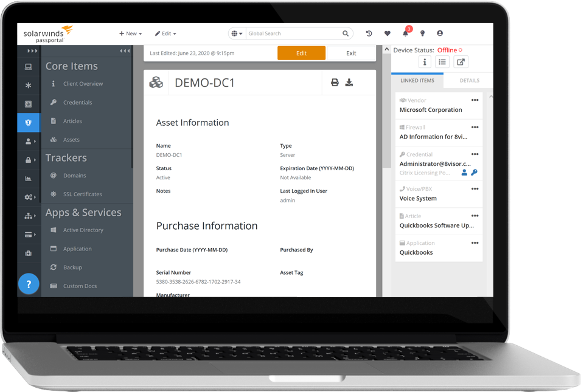Open Custom Docs in sidebar
The image size is (581, 392).
pos(80,286)
